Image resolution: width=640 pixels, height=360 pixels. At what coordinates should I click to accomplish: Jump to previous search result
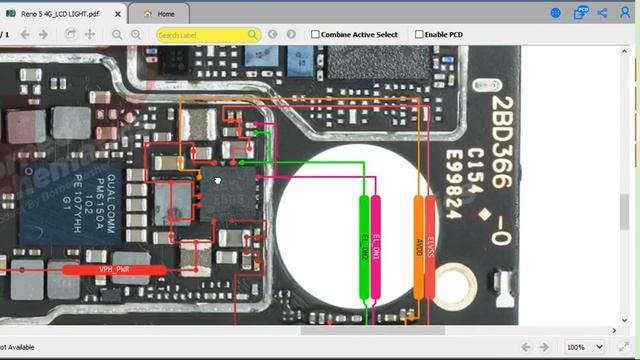[273, 34]
